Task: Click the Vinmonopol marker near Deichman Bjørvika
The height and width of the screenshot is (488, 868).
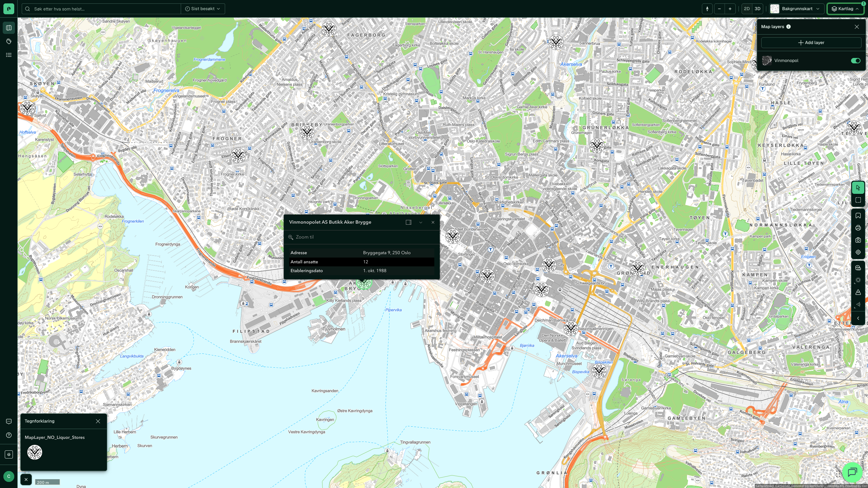Action: coord(571,328)
